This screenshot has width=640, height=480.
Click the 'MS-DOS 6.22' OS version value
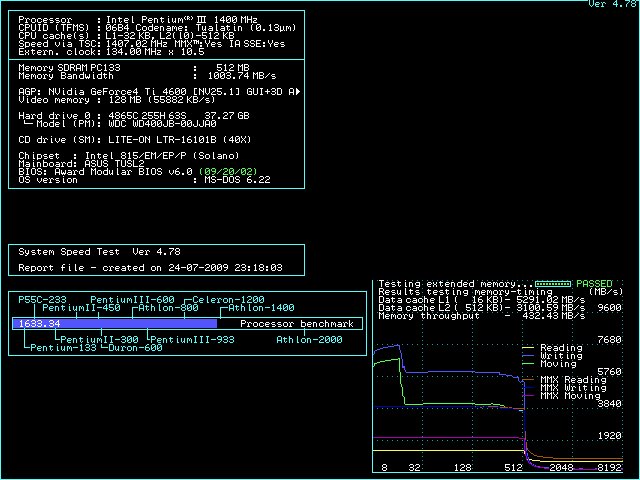click(237, 180)
